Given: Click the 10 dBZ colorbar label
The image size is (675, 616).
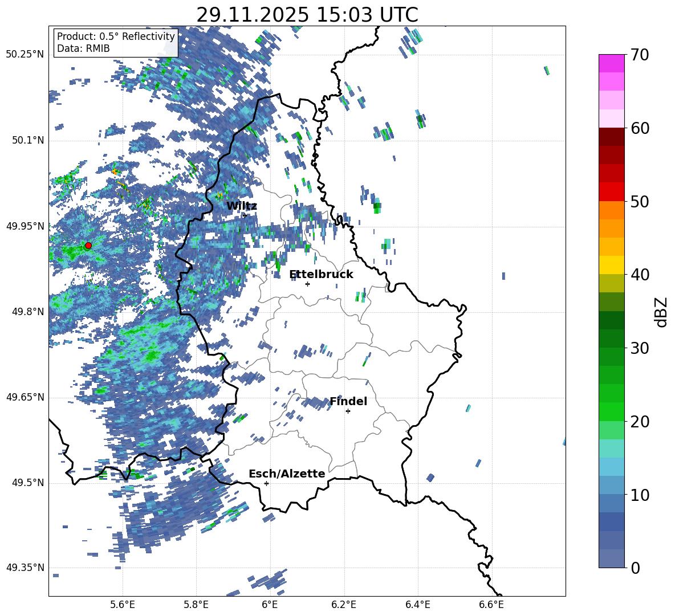Looking at the screenshot, I should [639, 495].
